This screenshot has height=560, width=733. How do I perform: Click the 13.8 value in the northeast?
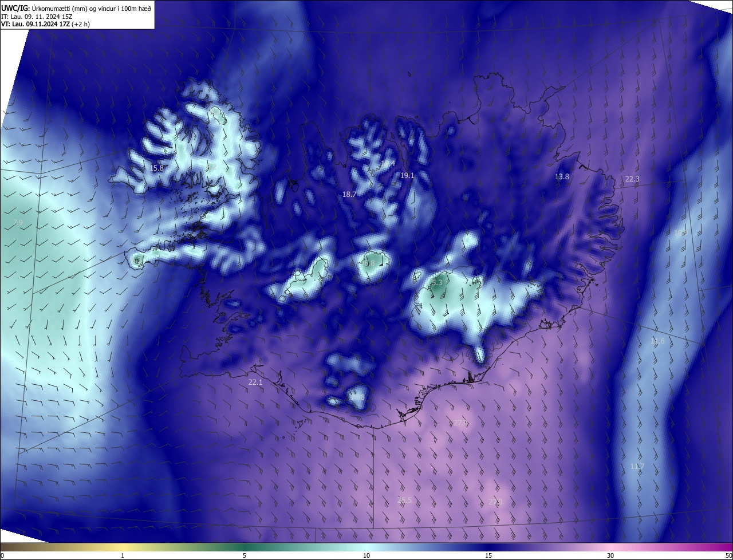tap(562, 177)
